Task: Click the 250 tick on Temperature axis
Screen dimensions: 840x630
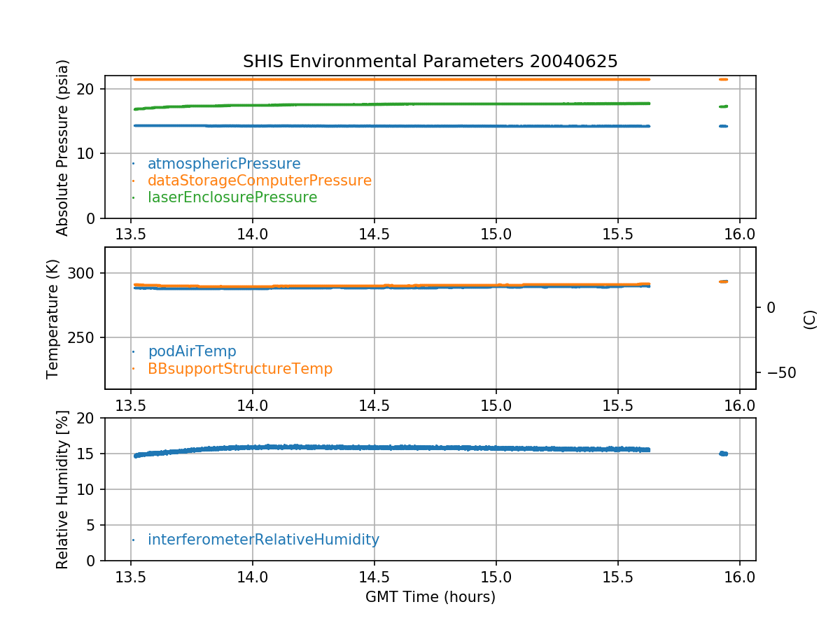Action: [x=87, y=338]
